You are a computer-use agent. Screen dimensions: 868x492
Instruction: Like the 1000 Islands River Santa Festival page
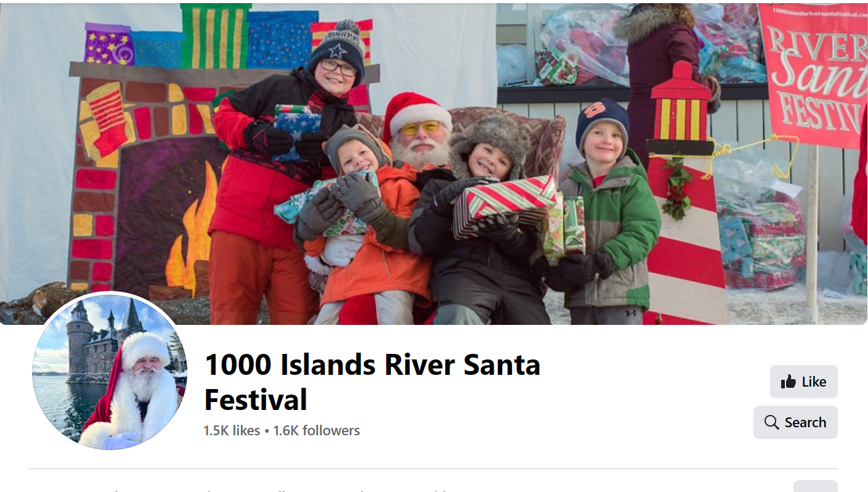click(x=803, y=382)
